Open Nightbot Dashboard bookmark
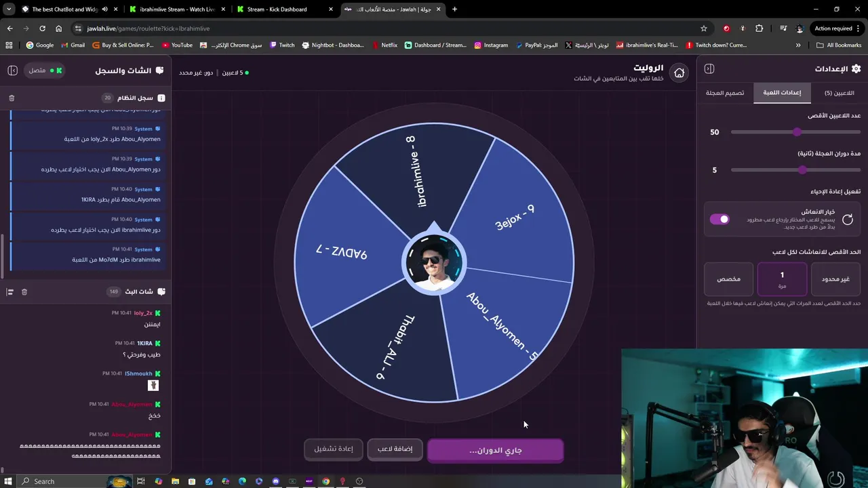This screenshot has width=868, height=488. pos(332,45)
